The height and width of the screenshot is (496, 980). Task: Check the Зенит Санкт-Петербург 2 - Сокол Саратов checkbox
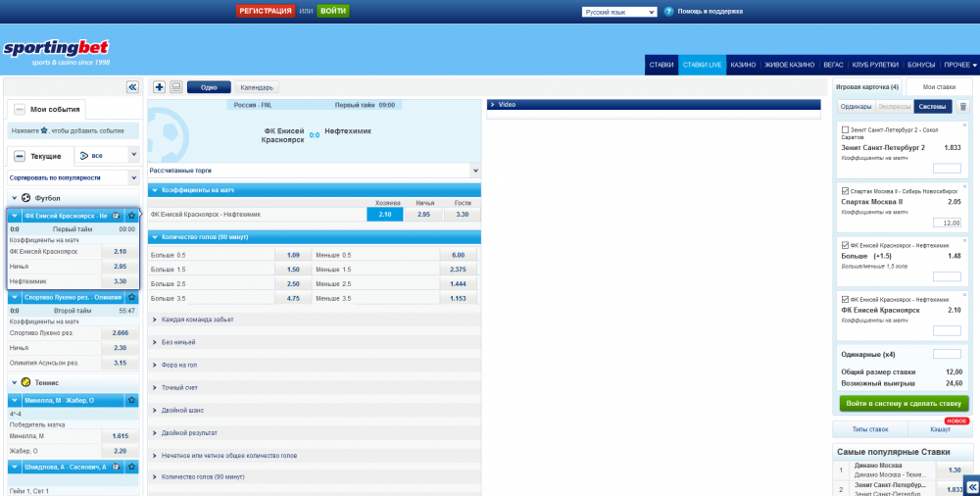click(x=845, y=130)
